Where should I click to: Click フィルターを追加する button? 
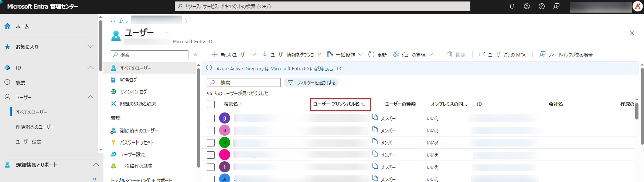coord(311,82)
